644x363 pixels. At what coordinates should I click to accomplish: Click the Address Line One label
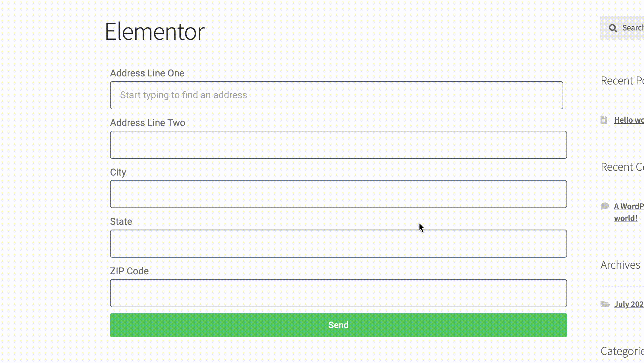[x=147, y=73]
